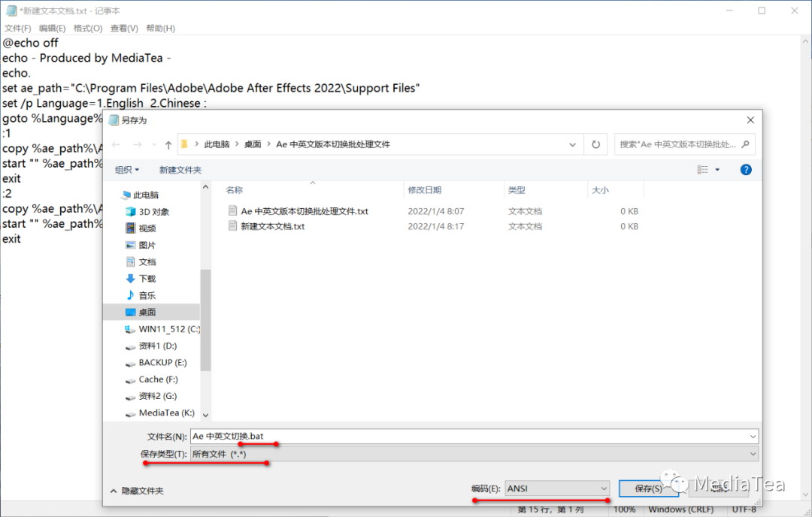Click 新建文件夹 button
Screen dimensions: 812x517
tap(180, 170)
